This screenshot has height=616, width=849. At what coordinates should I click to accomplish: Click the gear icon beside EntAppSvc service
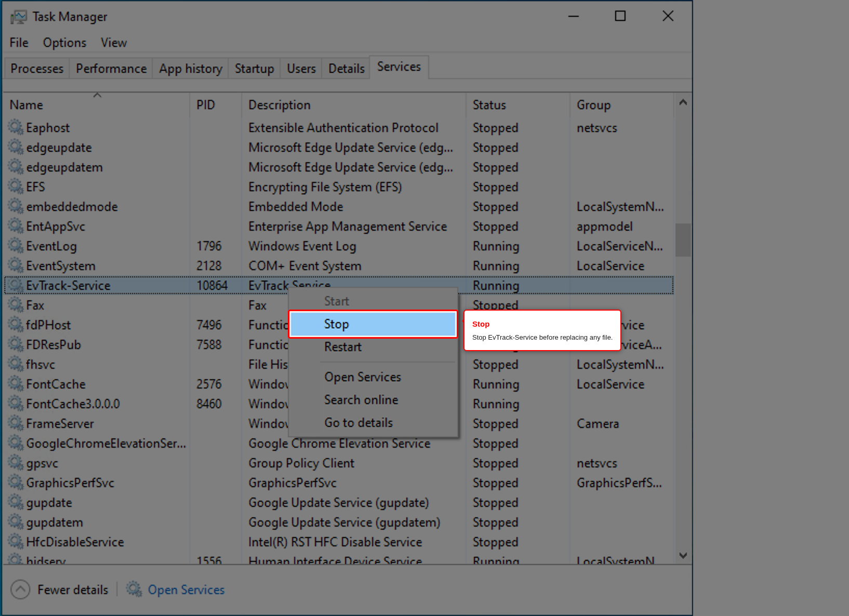[16, 226]
